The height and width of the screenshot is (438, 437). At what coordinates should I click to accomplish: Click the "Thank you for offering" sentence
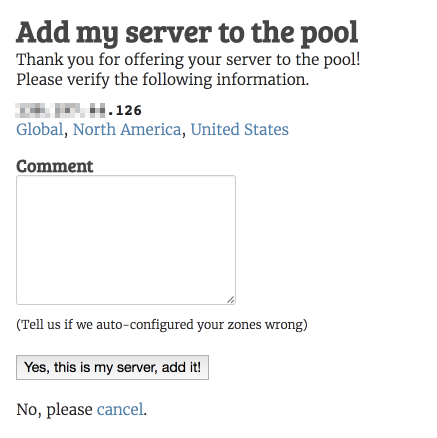[188, 60]
